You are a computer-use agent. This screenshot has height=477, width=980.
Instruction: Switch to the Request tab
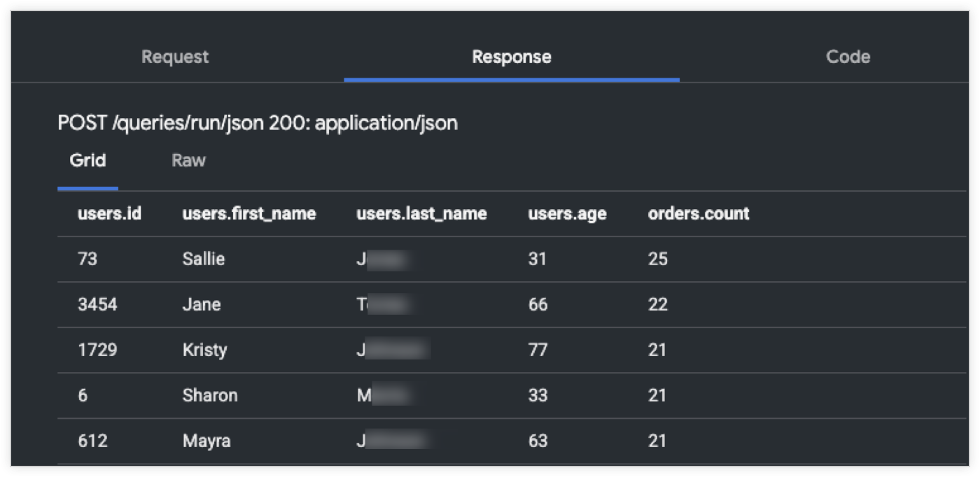click(x=175, y=57)
